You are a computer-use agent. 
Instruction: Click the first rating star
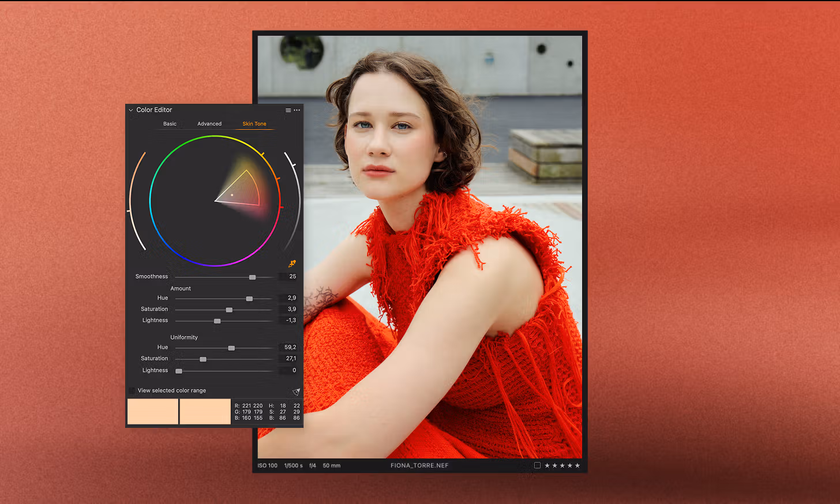[x=547, y=465]
